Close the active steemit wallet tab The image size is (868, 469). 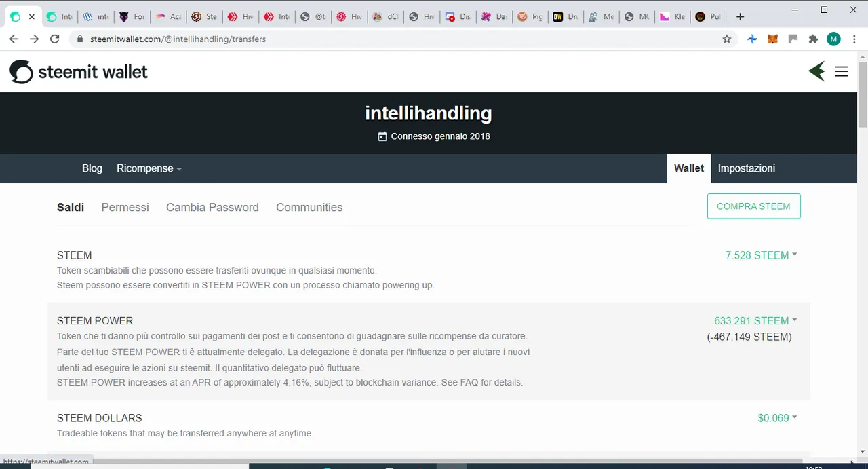click(x=31, y=16)
